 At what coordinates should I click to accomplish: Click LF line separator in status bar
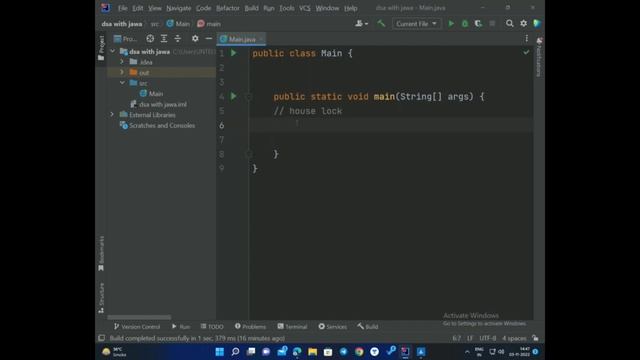click(x=470, y=338)
